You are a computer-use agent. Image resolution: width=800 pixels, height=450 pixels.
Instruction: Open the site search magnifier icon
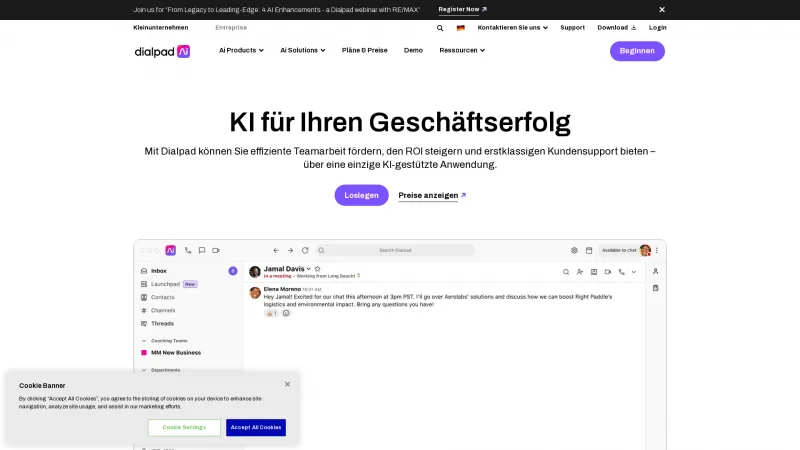coord(440,28)
